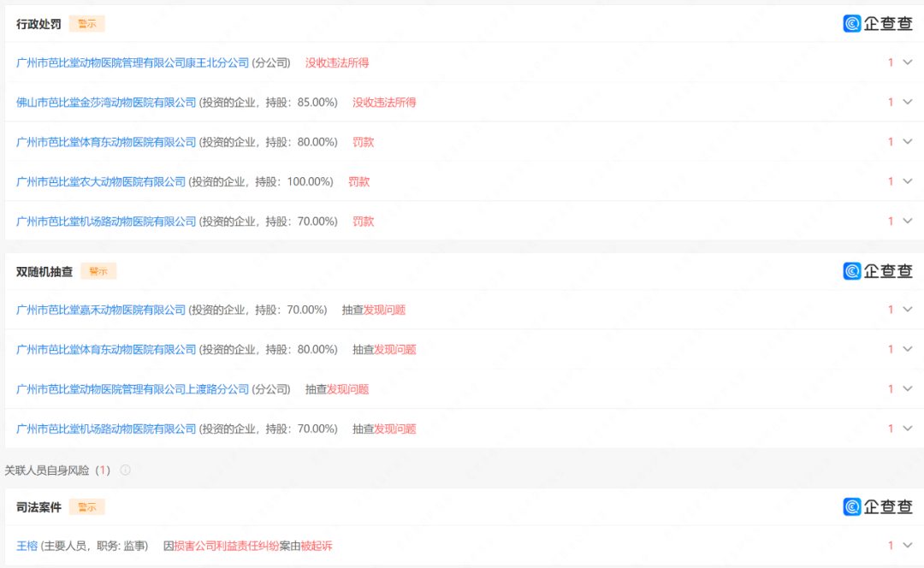This screenshot has height=568, width=924.
Task: Click 罚款 label on 机场路动物医院 penalty row
Action: click(364, 222)
